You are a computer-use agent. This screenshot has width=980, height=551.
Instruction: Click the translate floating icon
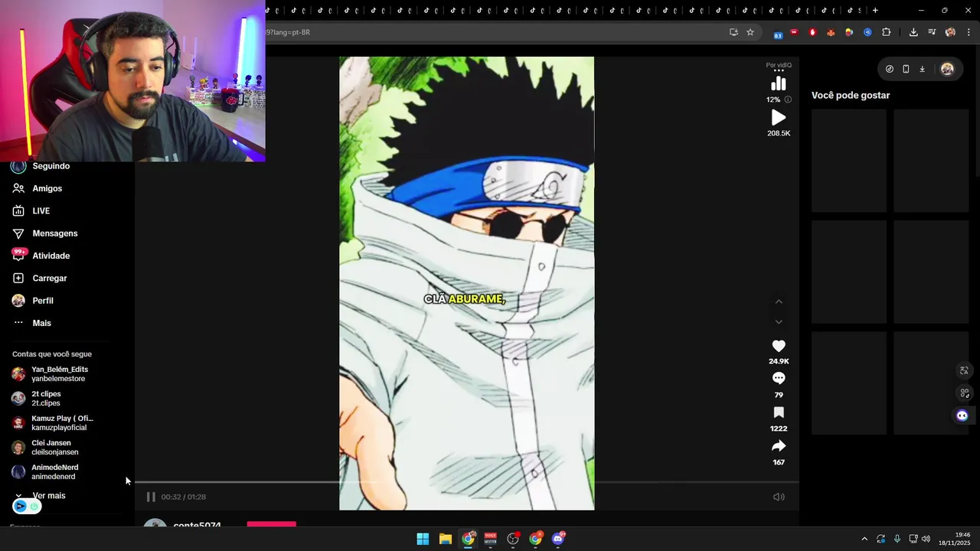tap(964, 370)
